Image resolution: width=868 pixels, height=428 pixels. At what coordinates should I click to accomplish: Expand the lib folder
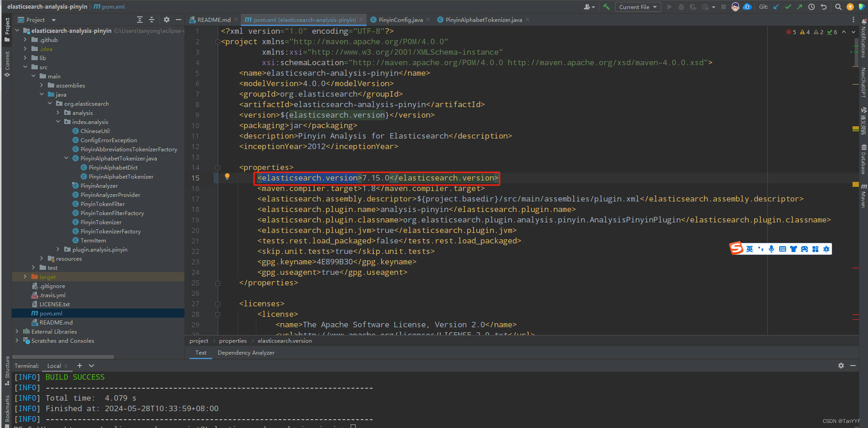[x=25, y=58]
